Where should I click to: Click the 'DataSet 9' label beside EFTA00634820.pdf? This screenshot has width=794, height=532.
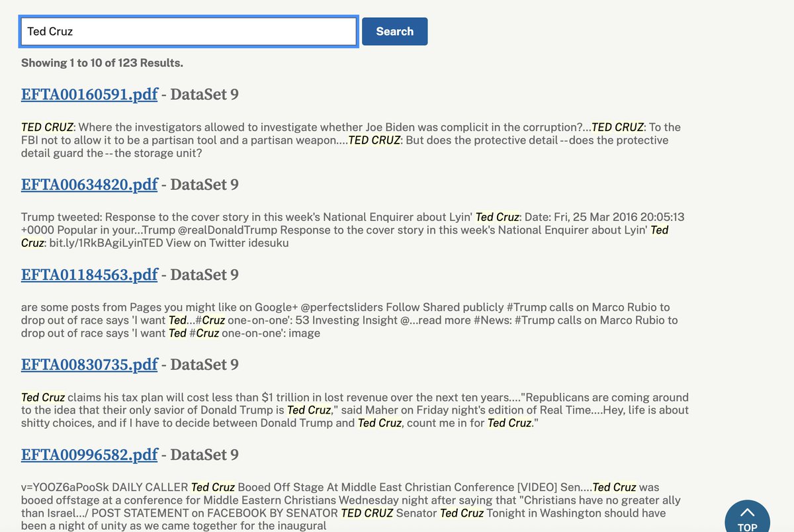coord(204,185)
